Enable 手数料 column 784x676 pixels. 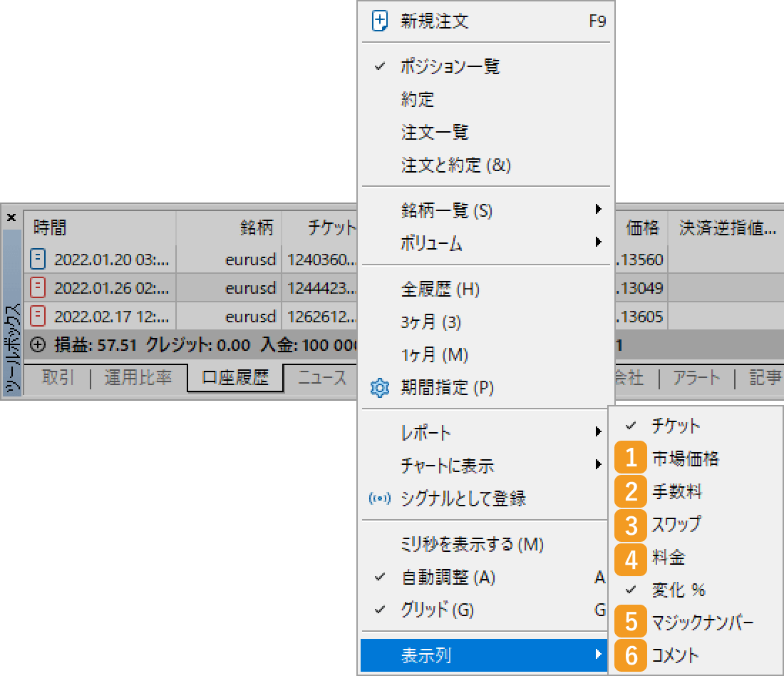[x=696, y=491]
